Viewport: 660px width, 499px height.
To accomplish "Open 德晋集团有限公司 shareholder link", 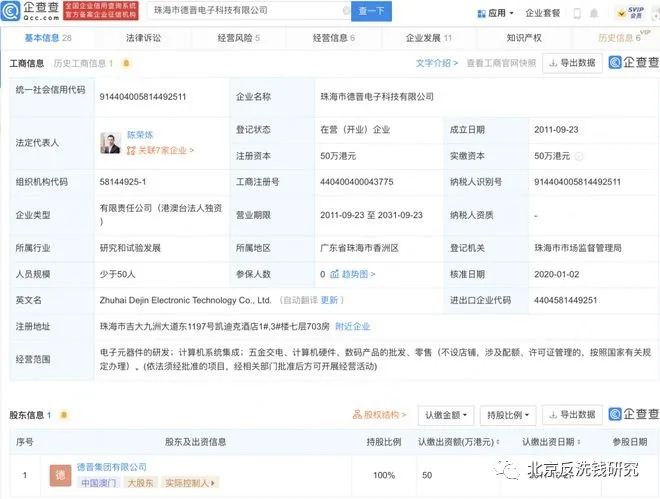I will pos(112,467).
